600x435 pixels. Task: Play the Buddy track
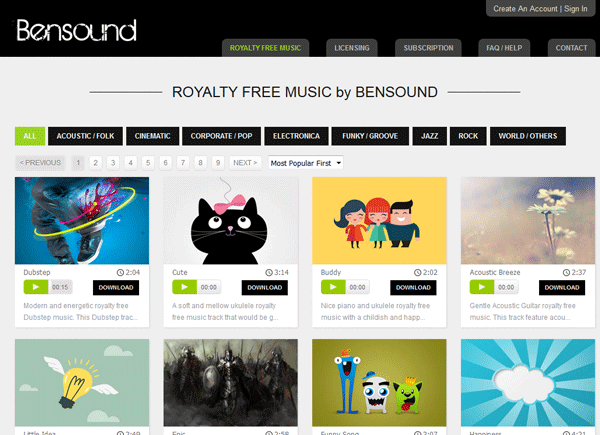pos(333,287)
